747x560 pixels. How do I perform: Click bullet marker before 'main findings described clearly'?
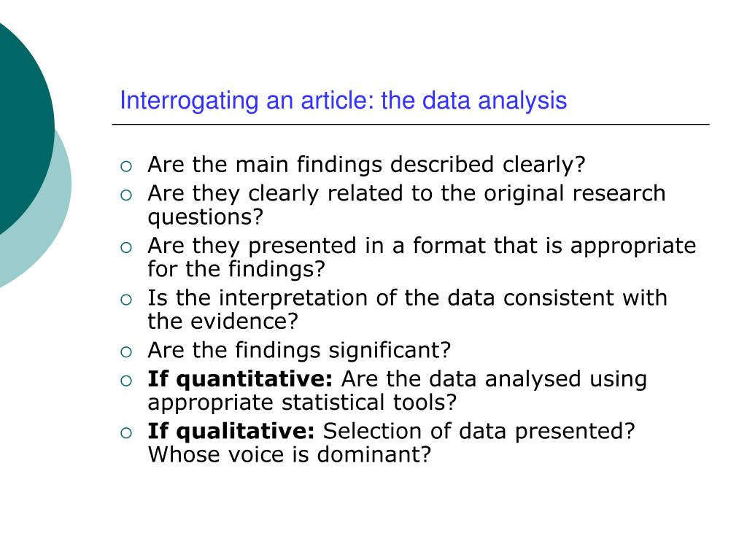coord(125,166)
